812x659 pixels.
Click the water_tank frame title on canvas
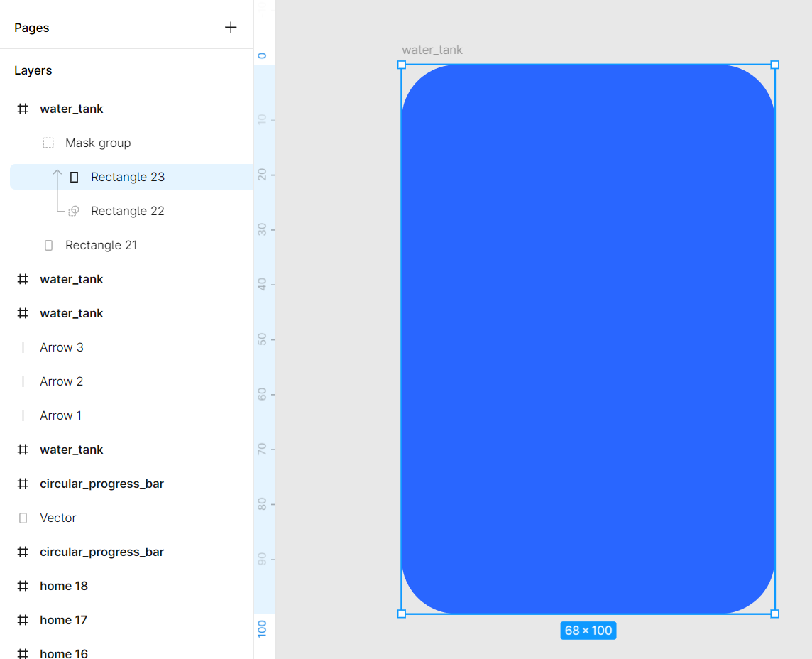(x=432, y=50)
